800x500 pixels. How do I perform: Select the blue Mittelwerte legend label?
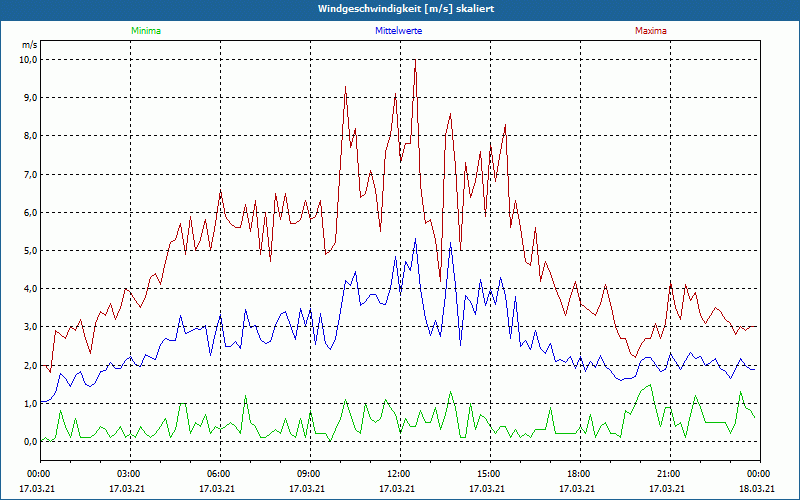click(x=398, y=31)
